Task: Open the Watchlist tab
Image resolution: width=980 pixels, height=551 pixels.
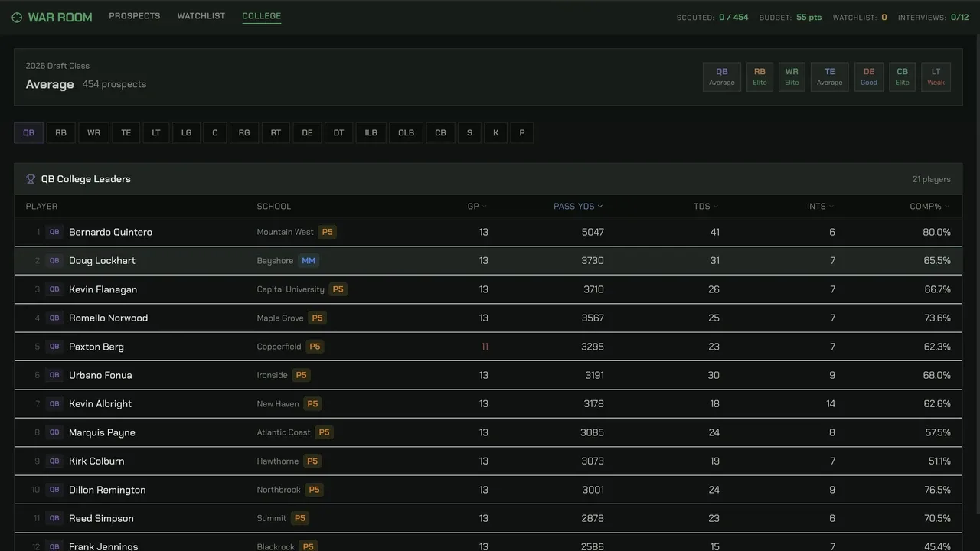Action: tap(201, 16)
